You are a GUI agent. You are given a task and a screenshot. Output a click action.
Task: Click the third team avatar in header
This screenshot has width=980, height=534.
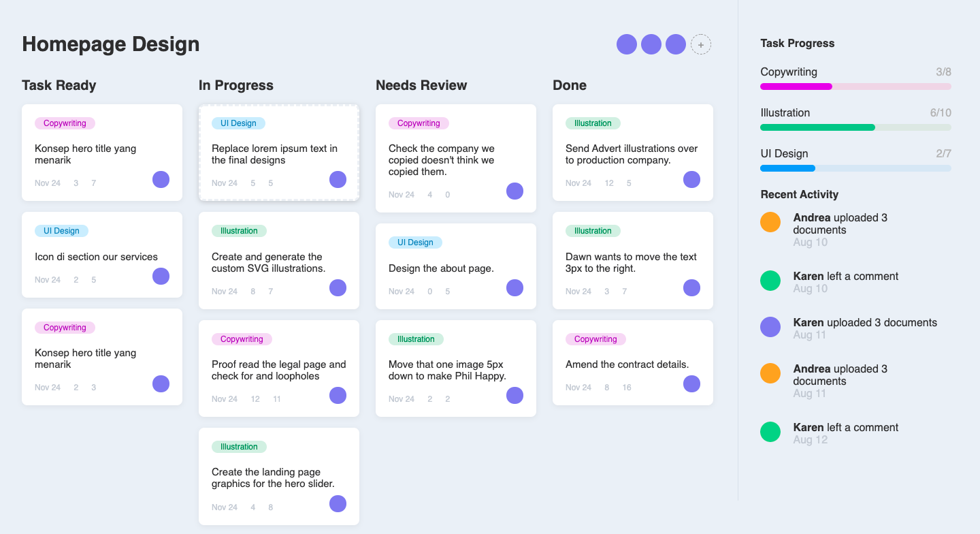click(x=675, y=44)
